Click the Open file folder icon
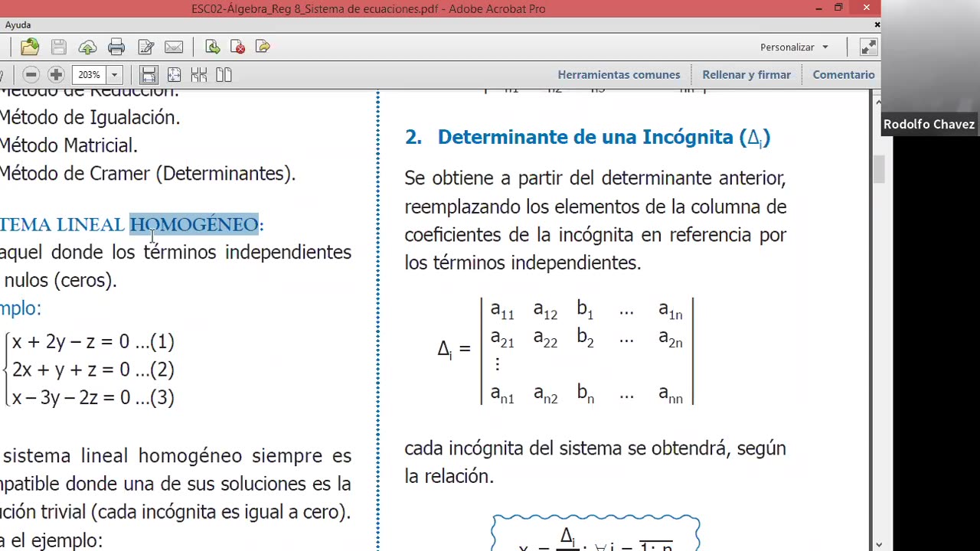 coord(30,47)
